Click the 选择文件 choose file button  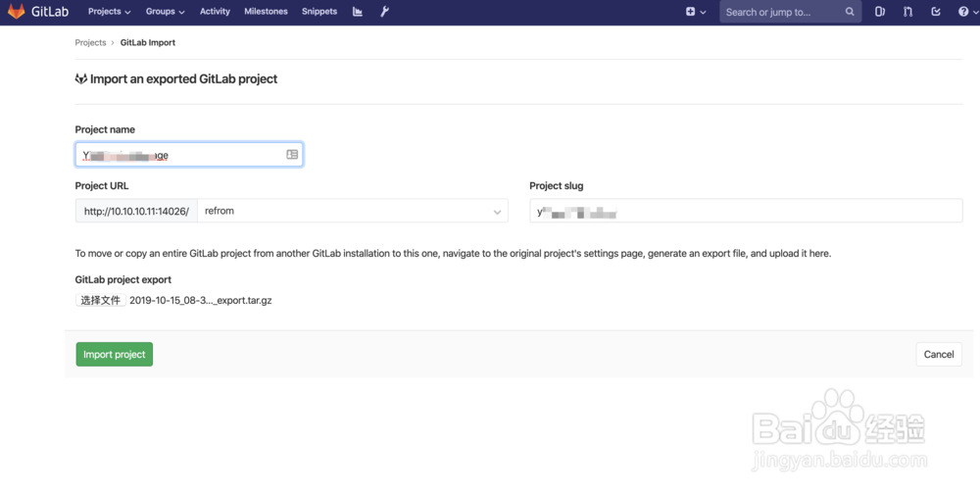click(101, 300)
